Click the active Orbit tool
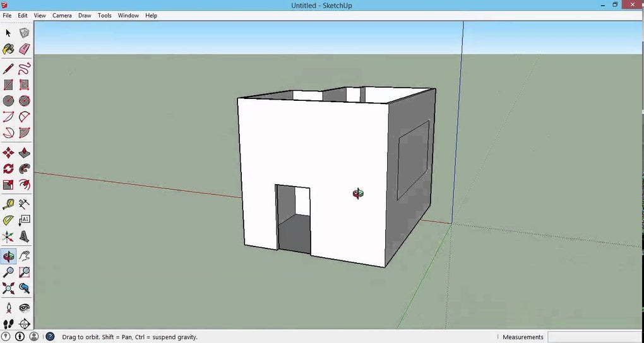Screen dimensions: 644x343 click(x=8, y=257)
